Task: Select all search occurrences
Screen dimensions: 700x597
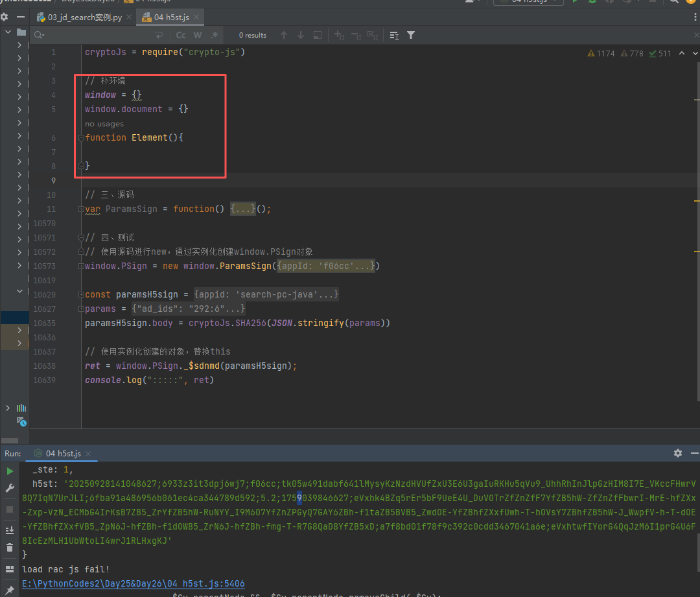Action: pyautogui.click(x=373, y=35)
